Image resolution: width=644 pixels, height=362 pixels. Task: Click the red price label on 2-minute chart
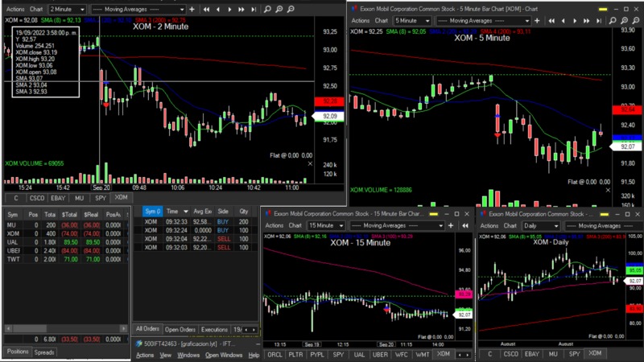[x=328, y=101]
